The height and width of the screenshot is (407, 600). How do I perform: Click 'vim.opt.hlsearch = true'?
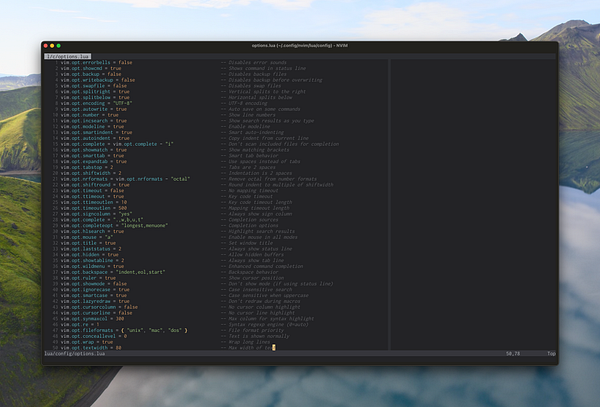92,231
